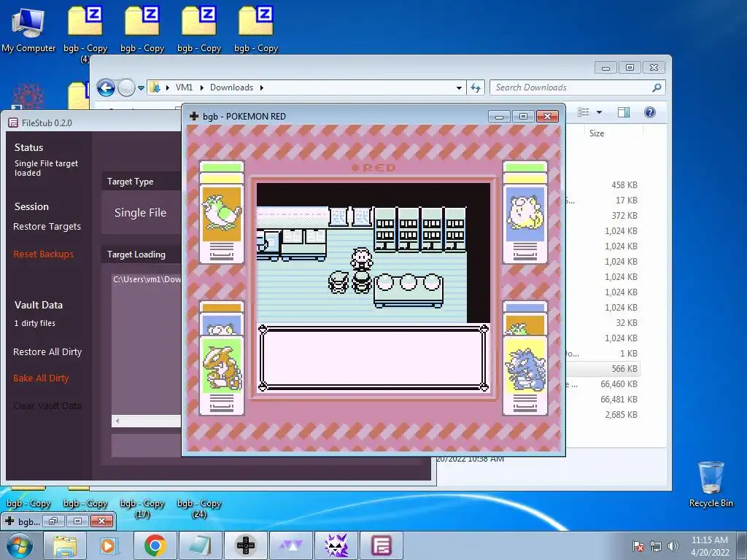Click the top-left Pokemon border card
The height and width of the screenshot is (560, 747).
pyautogui.click(x=222, y=212)
